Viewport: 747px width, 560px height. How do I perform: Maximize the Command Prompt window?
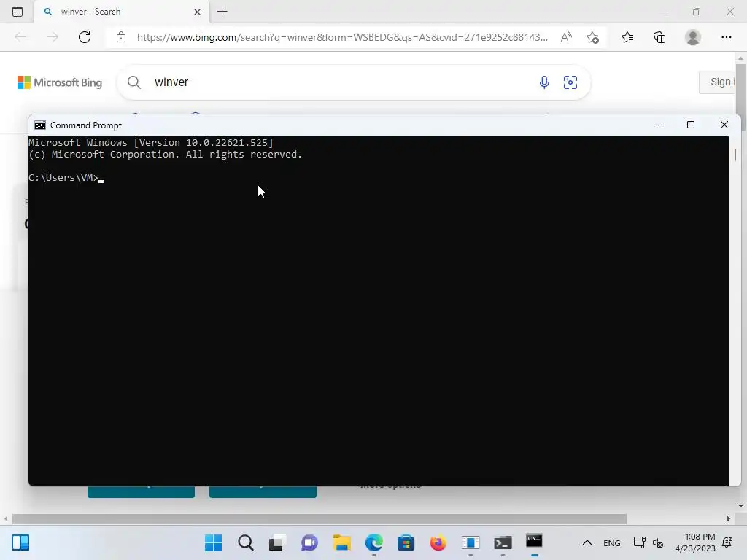(691, 125)
